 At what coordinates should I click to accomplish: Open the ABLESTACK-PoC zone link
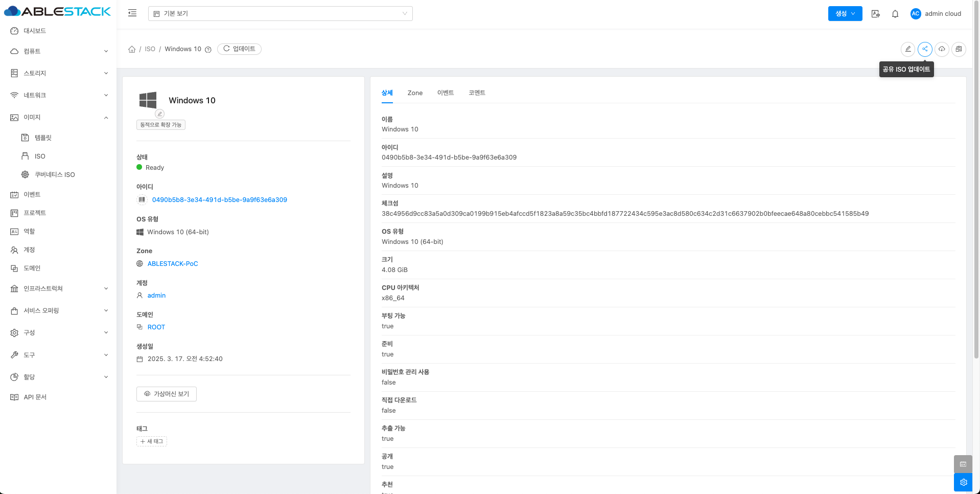(x=173, y=264)
